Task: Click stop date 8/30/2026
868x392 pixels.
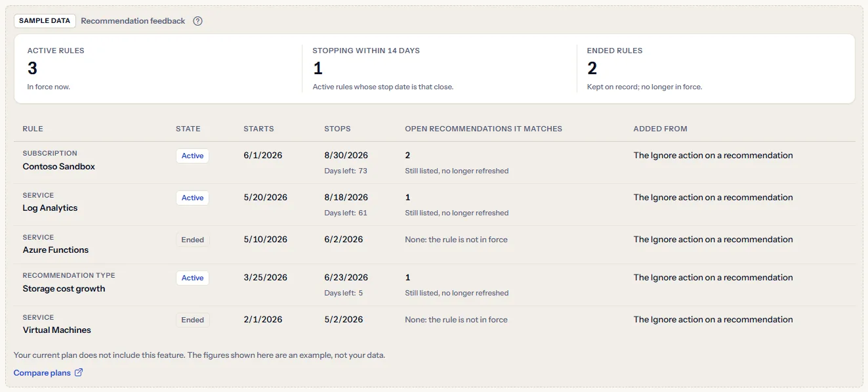Action: click(346, 156)
